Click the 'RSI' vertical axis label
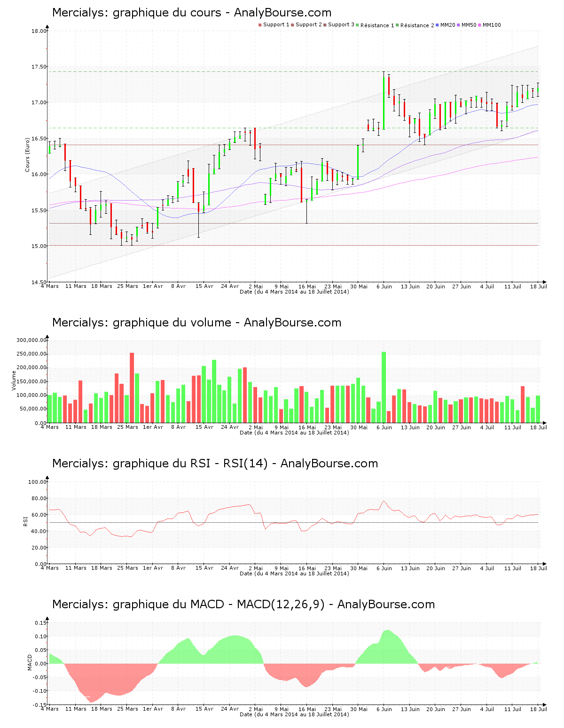Image resolution: width=564 pixels, height=728 pixels. (x=25, y=521)
